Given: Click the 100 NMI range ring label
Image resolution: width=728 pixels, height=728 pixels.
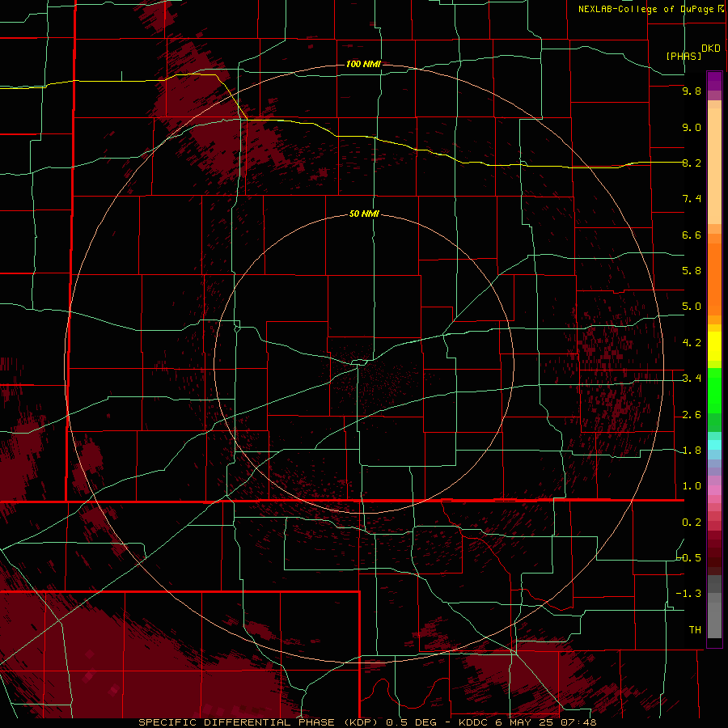Looking at the screenshot, I should [363, 64].
